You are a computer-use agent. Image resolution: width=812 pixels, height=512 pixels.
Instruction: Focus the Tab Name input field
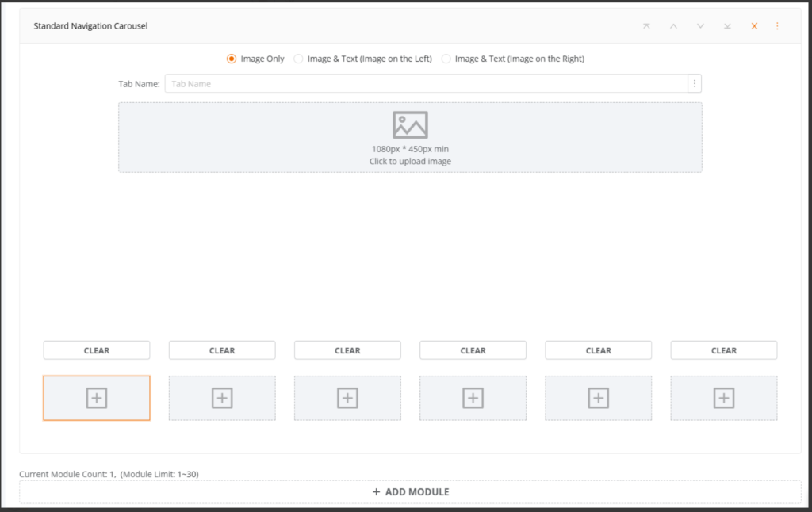point(426,84)
